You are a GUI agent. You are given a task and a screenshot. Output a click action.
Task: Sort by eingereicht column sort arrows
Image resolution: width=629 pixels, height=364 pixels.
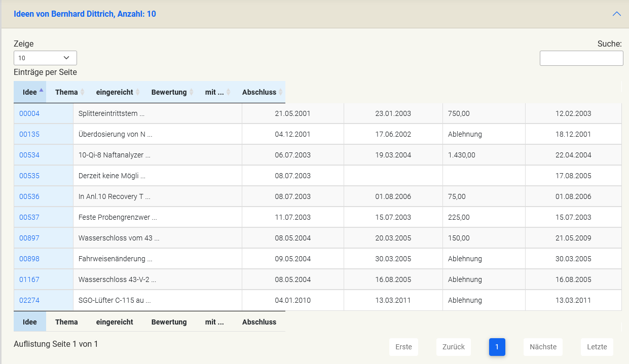tap(137, 92)
